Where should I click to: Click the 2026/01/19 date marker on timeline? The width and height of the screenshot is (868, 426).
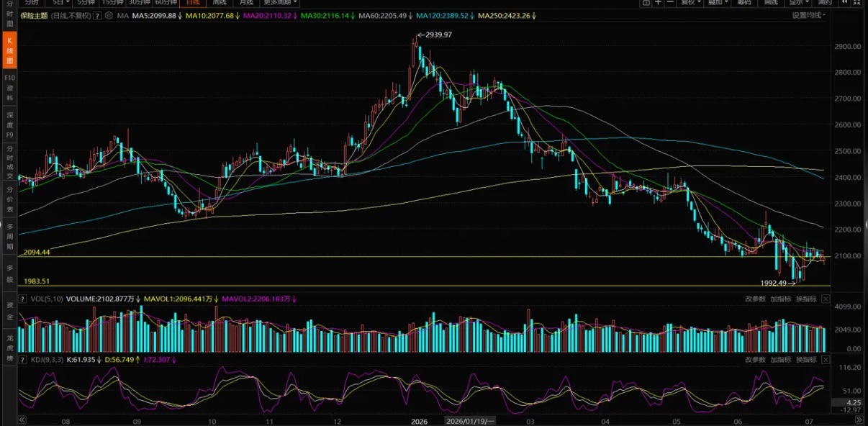(471, 420)
